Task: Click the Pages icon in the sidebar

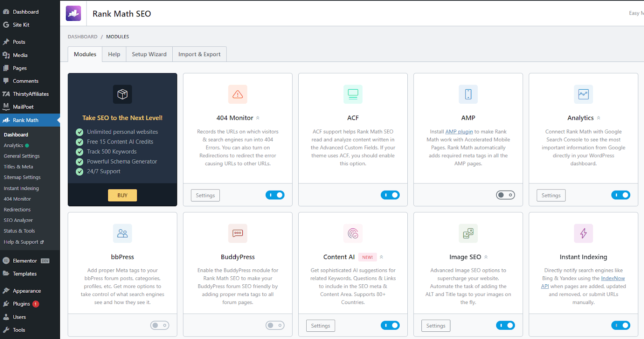Action: pyautogui.click(x=6, y=68)
